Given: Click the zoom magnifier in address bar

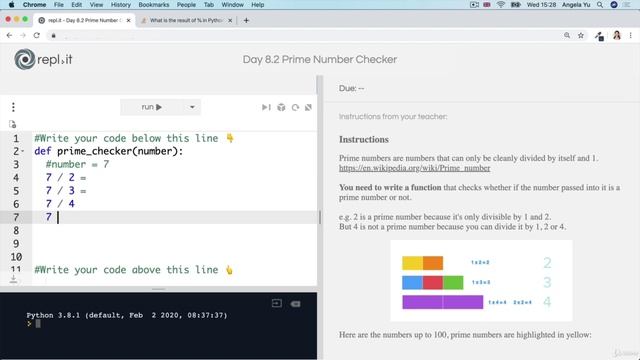Looking at the screenshot, I should pos(567,36).
